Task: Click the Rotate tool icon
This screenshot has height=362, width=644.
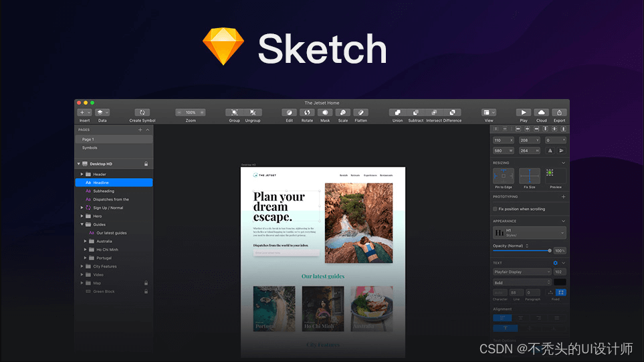Action: tap(307, 112)
